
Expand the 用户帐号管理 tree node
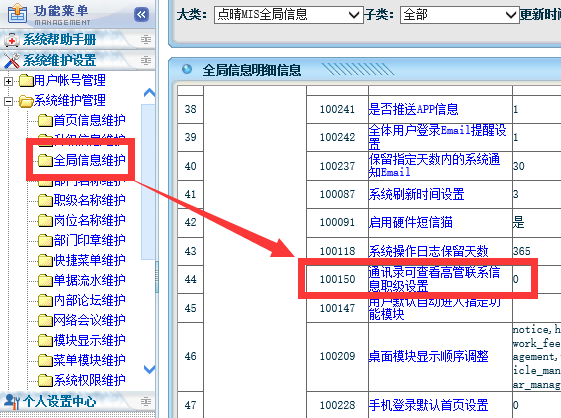pos(8,81)
